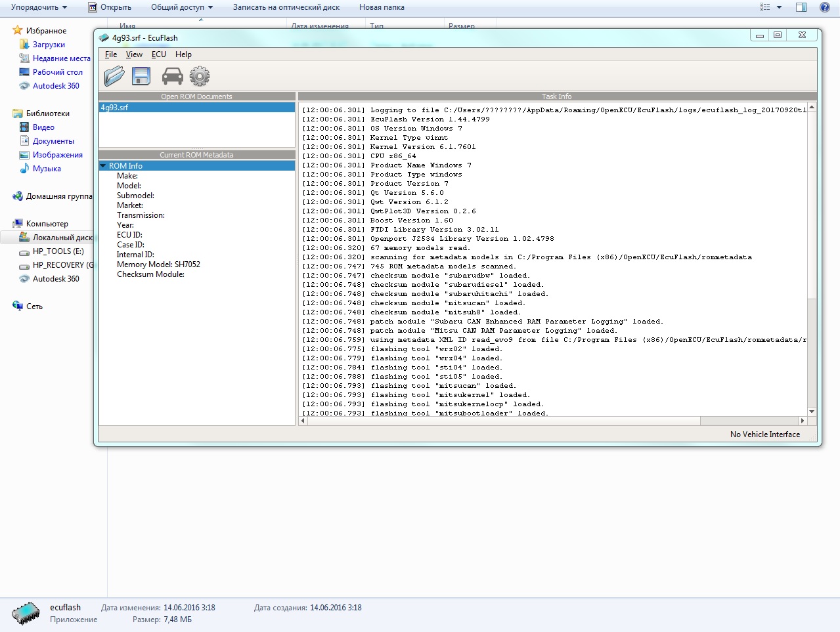840x632 pixels.
Task: Click the car icon in EcuFlash toolbar
Action: coord(172,76)
